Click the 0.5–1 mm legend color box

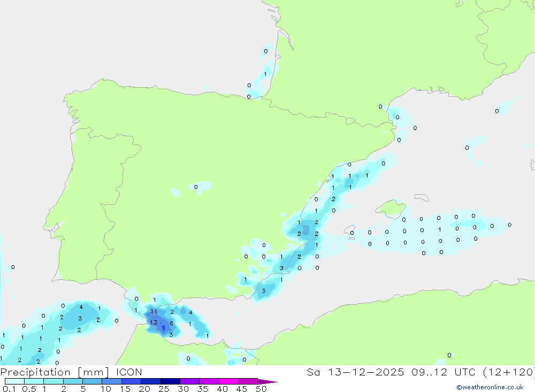[x=34, y=381]
